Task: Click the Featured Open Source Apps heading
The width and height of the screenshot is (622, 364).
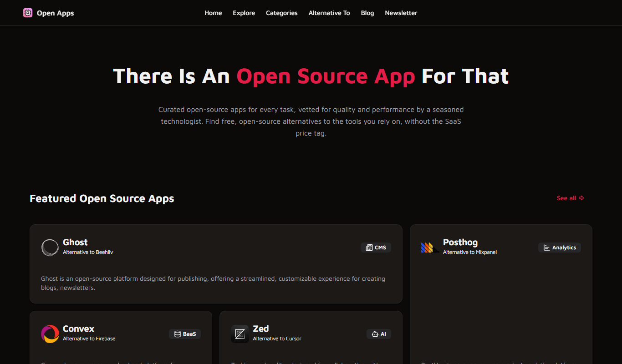Action: click(x=102, y=198)
